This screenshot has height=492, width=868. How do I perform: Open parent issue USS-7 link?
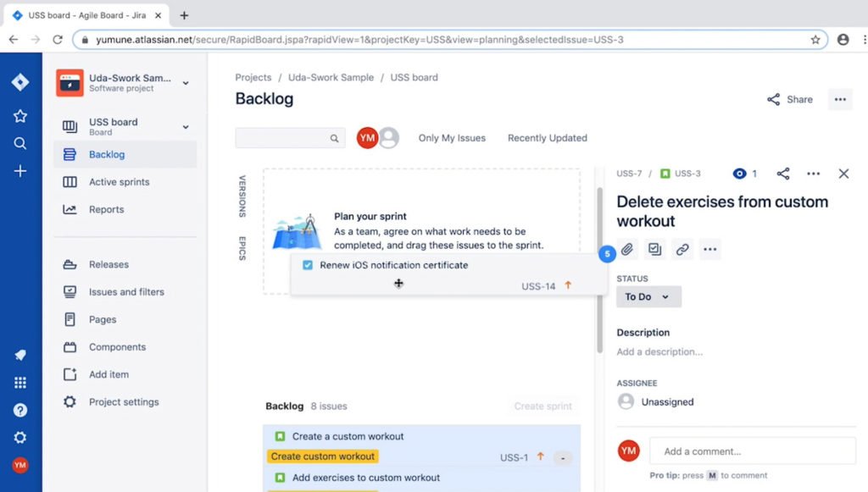pyautogui.click(x=630, y=174)
